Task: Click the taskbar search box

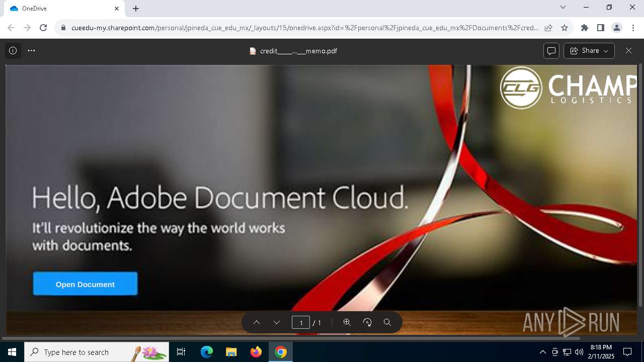Action: [97, 352]
